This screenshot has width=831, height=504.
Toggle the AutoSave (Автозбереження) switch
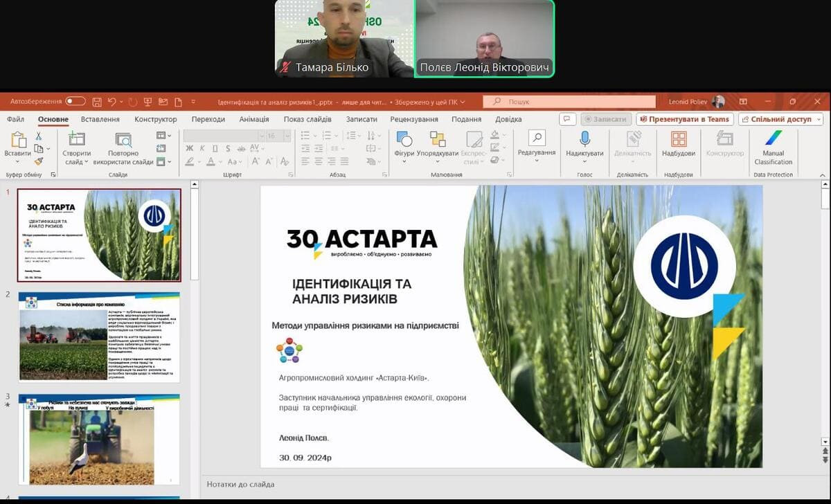pos(75,101)
